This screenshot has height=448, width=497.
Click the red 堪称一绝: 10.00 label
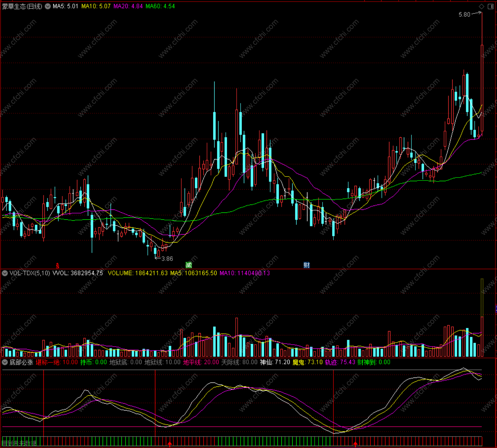click(57, 362)
